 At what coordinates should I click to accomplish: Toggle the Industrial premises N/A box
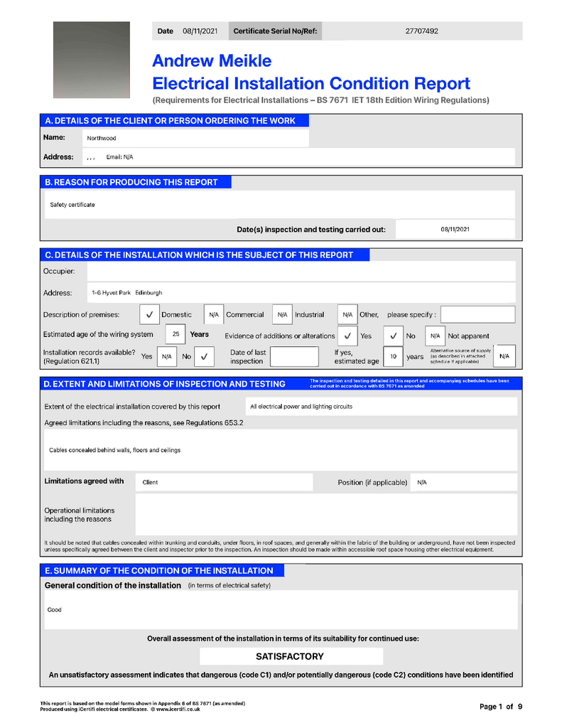point(282,314)
